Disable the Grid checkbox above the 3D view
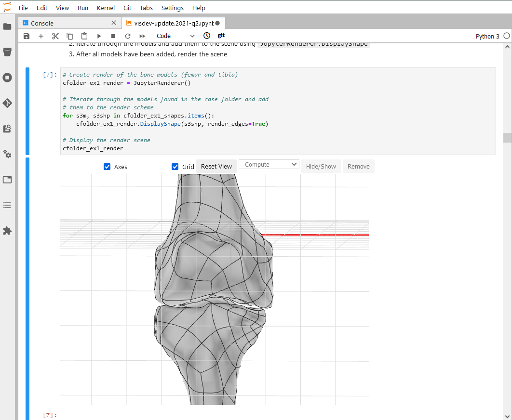512x420 pixels. coord(175,167)
